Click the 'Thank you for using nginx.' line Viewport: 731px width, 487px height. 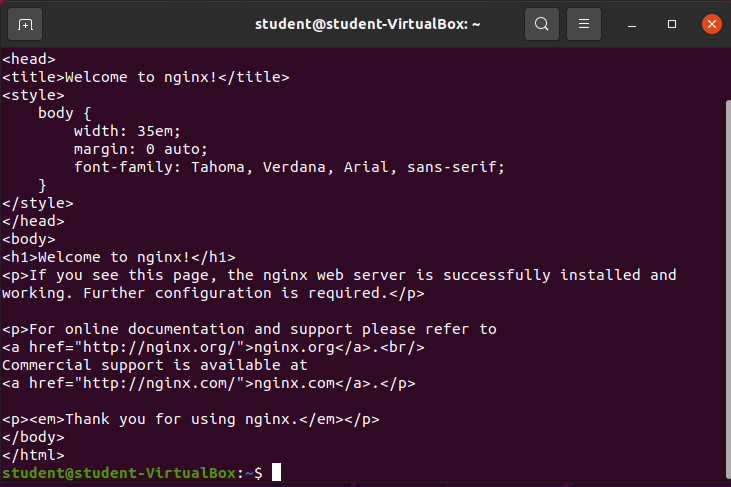click(190, 419)
